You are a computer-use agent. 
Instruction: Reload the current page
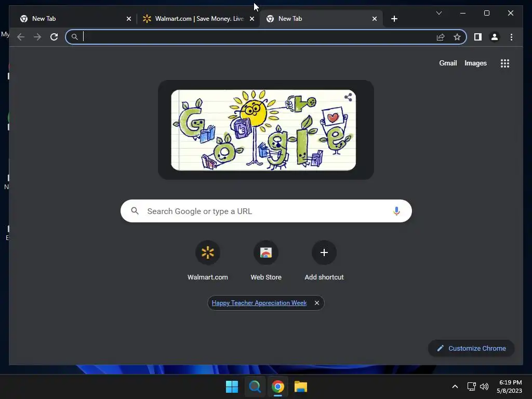(54, 37)
